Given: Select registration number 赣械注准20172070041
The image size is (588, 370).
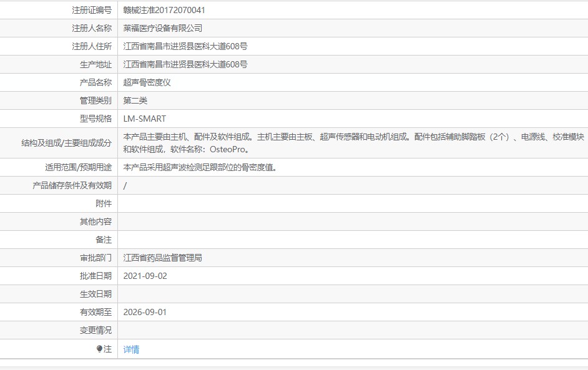Looking at the screenshot, I should 164,10.
